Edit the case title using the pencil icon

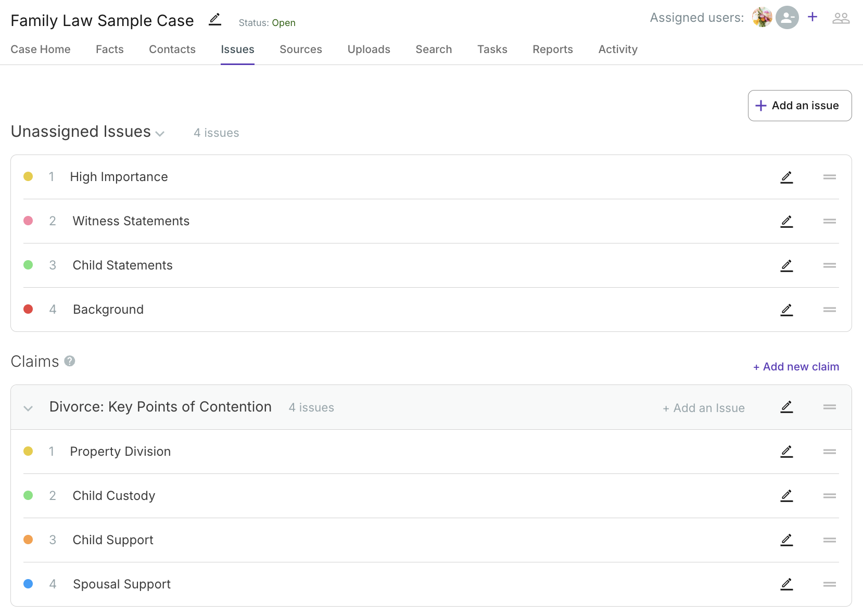pos(214,19)
